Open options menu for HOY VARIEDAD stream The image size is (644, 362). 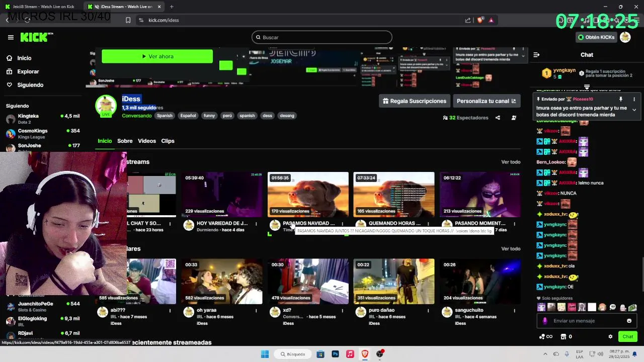tap(256, 224)
